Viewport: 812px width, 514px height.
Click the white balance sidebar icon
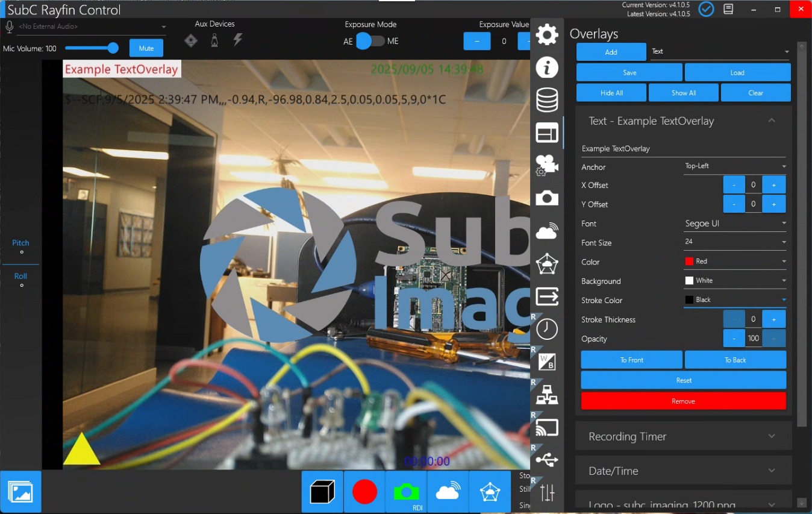[x=547, y=362]
